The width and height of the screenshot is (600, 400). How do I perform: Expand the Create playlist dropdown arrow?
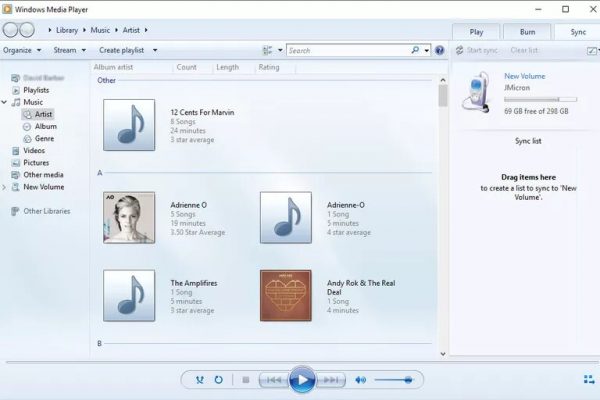tap(155, 50)
